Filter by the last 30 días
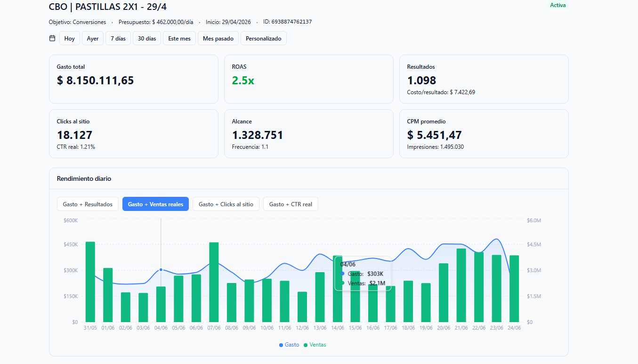The height and width of the screenshot is (364, 638). tap(147, 39)
